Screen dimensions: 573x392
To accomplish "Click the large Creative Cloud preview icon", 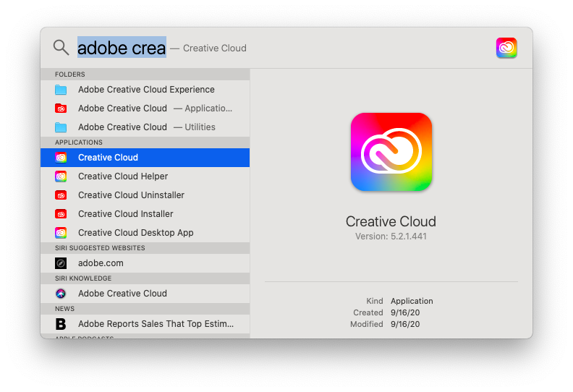I will [391, 153].
